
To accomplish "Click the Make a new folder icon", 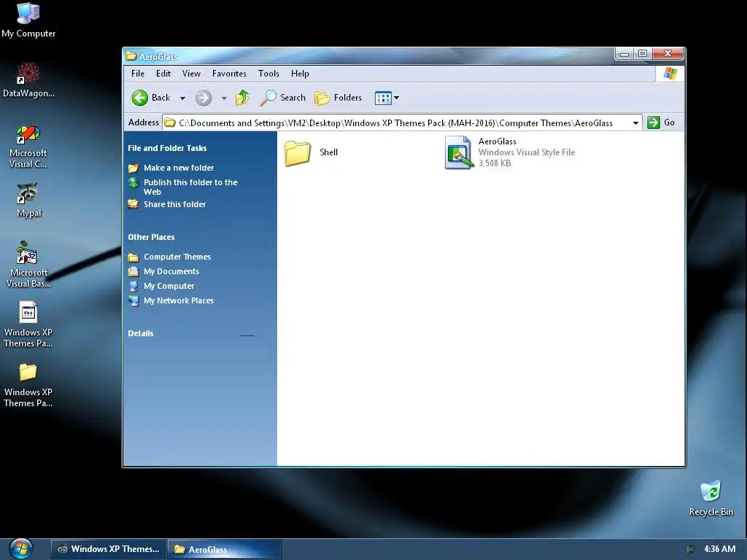I will pos(133,168).
